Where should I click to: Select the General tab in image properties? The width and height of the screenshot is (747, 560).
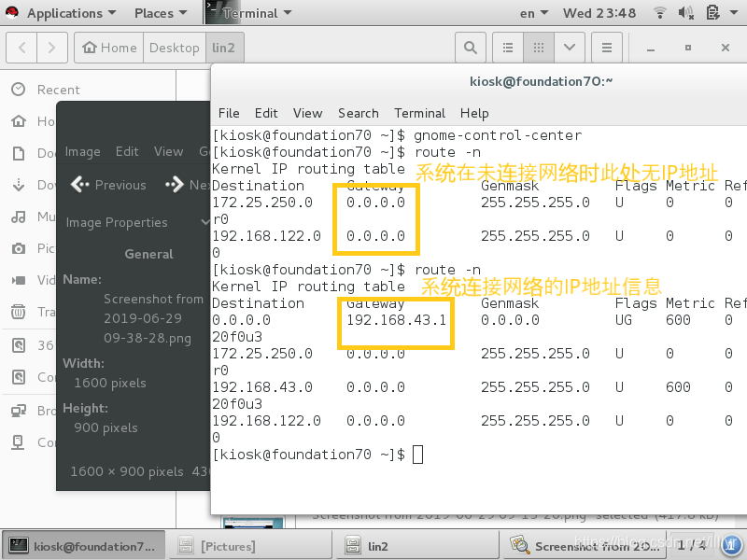(148, 254)
